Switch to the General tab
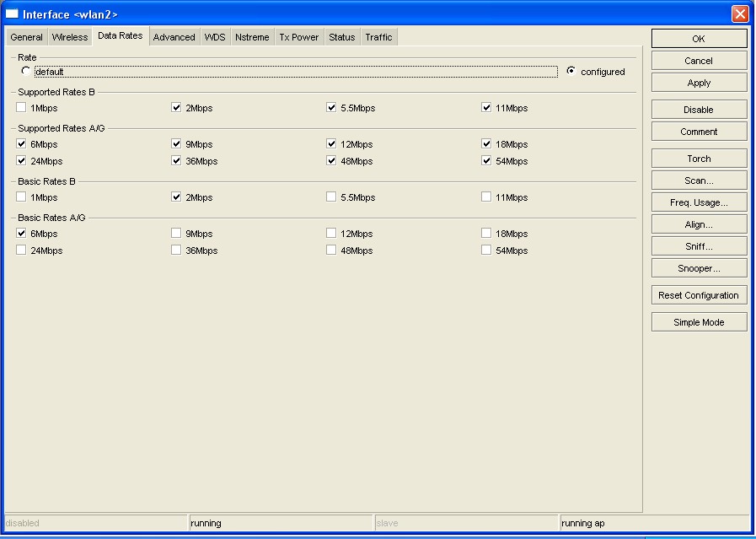 [x=26, y=37]
